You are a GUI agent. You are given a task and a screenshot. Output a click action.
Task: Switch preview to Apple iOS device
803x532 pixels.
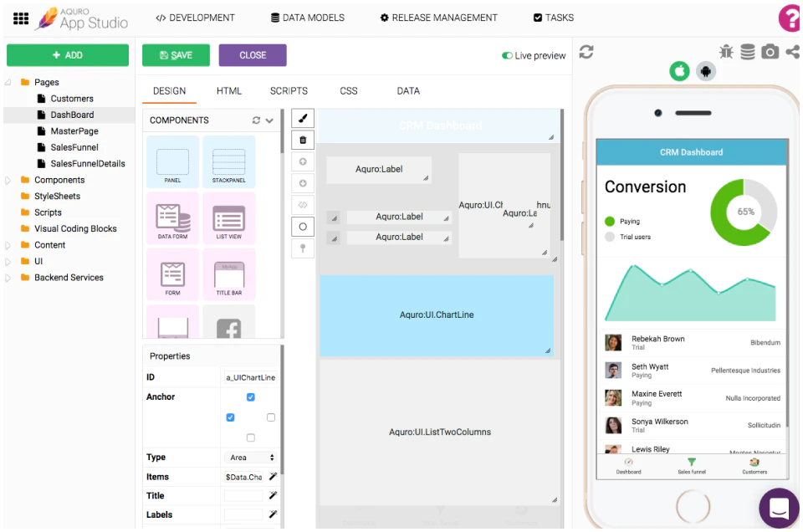point(679,71)
